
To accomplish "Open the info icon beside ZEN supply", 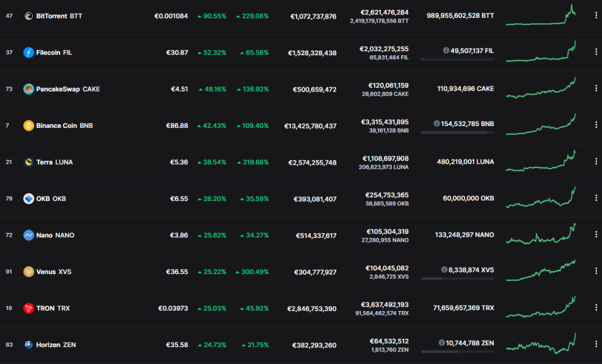I will [442, 342].
